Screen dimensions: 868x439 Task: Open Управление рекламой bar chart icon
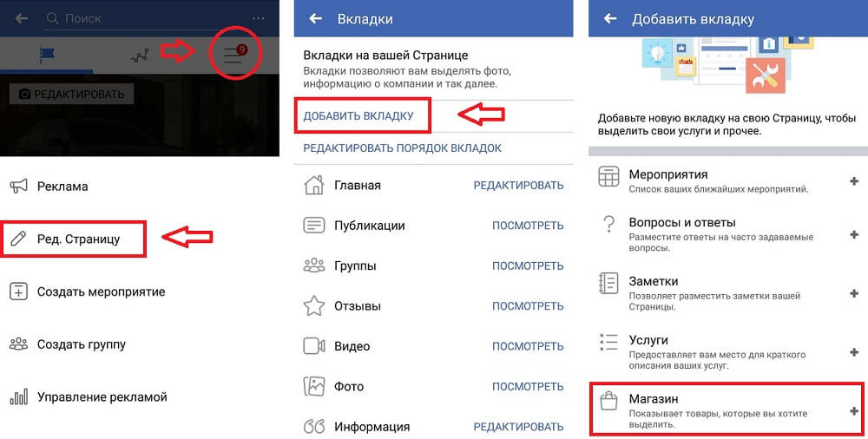(18, 397)
